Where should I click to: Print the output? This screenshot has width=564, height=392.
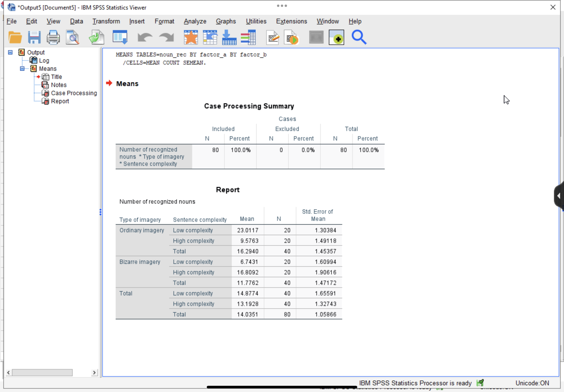(53, 37)
